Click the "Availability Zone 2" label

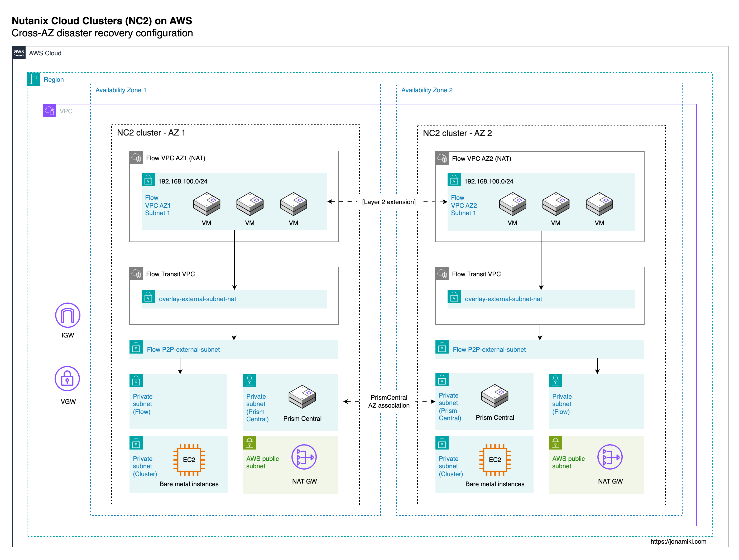[x=427, y=90]
